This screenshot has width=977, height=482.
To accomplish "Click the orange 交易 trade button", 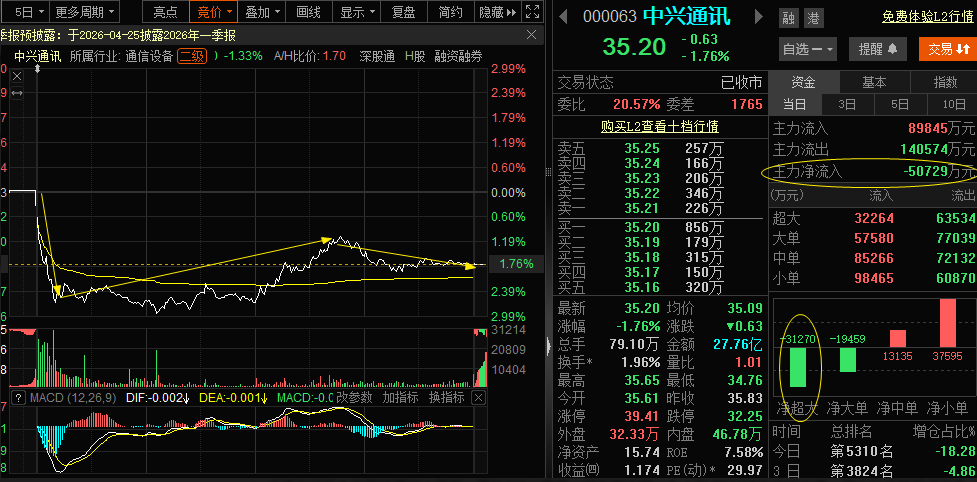I will coord(948,49).
